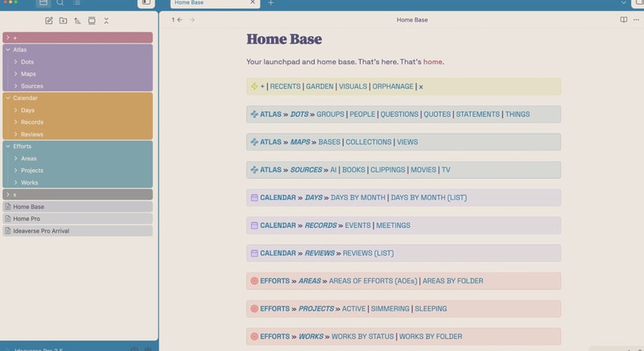Collapse all folders in file explorer
Image resolution: width=644 pixels, height=351 pixels.
106,20
